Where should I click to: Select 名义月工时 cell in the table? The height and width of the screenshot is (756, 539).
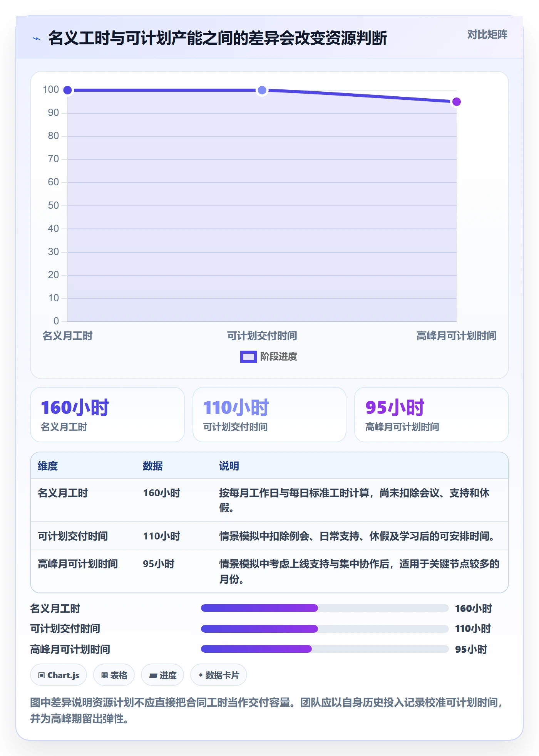point(63,493)
